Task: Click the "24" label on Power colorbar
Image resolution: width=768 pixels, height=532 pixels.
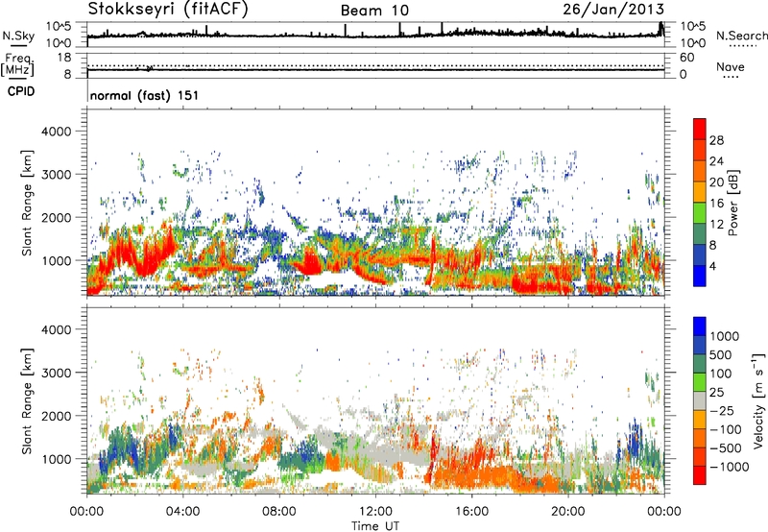Action: [x=716, y=161]
